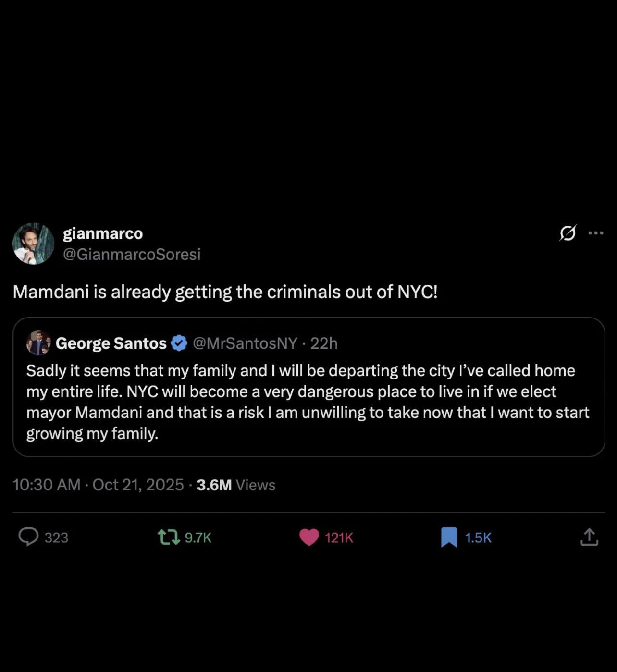The height and width of the screenshot is (672, 617).
Task: Click the 9.7K reposts count
Action: click(x=198, y=538)
